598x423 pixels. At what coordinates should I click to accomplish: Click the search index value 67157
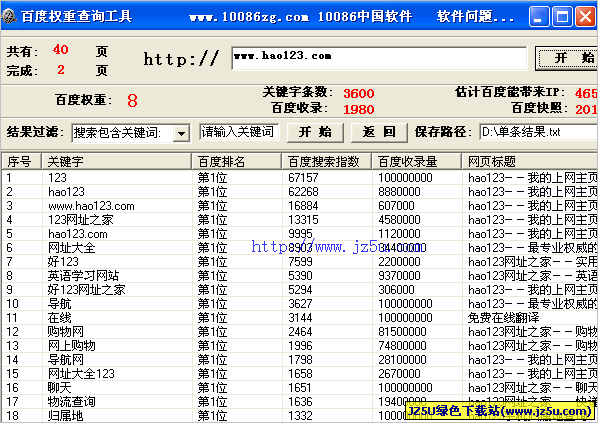pos(303,178)
